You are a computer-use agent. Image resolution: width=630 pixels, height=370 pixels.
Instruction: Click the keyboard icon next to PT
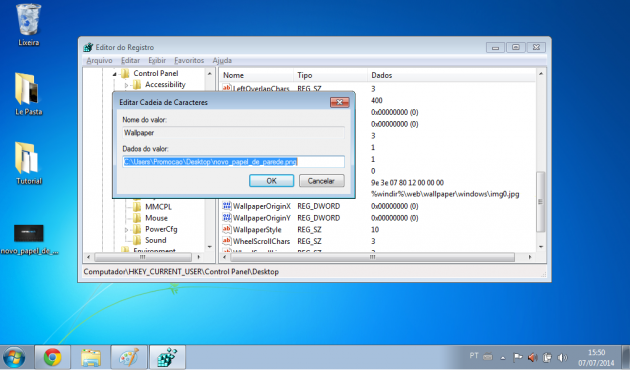point(488,356)
